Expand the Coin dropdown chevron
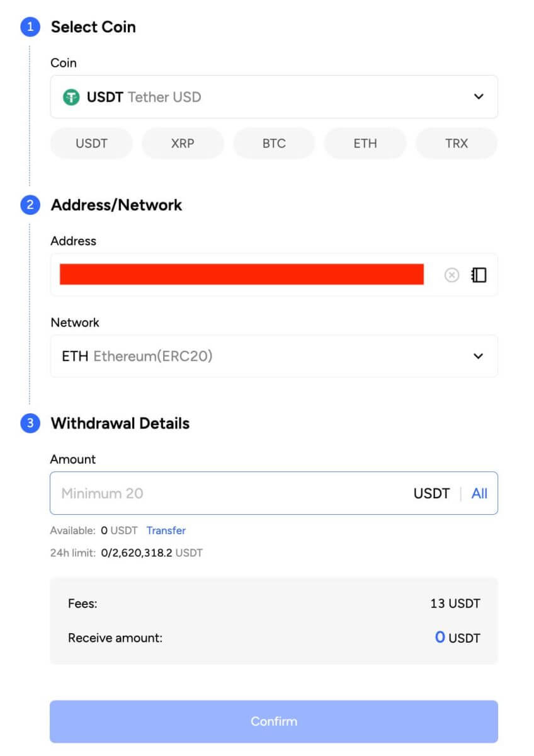534x756 pixels. click(x=479, y=97)
